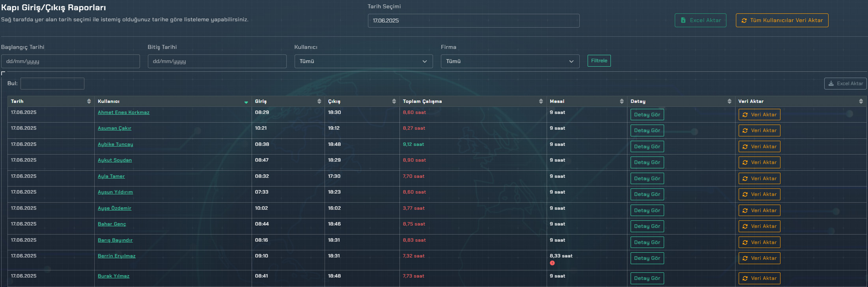Sort table by Çıkış column arrows

pyautogui.click(x=394, y=101)
